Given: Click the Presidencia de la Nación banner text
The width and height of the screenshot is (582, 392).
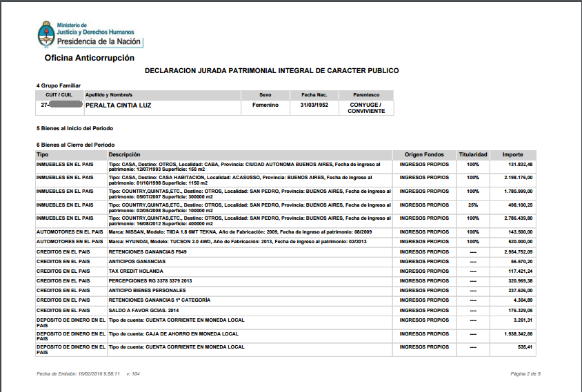Looking at the screenshot, I should click(x=99, y=41).
